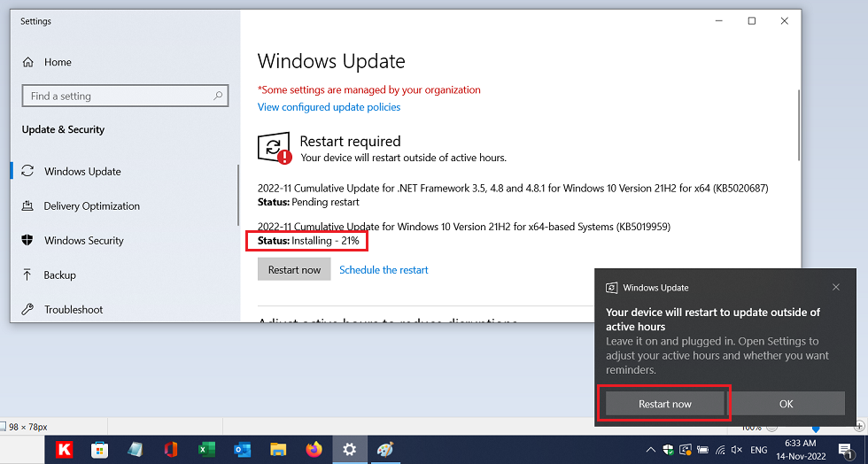The image size is (868, 464).
Task: Open Delivery Optimization settings page
Action: click(x=91, y=206)
